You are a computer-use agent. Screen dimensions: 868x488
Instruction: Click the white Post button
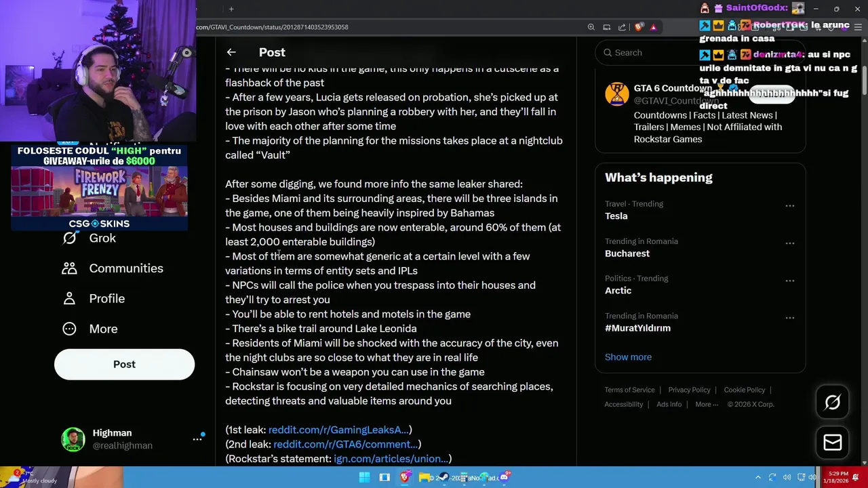(x=124, y=365)
